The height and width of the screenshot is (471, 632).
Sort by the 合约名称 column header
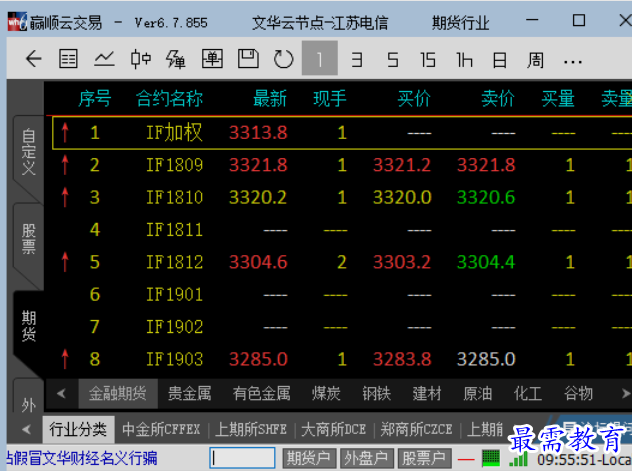tap(169, 99)
